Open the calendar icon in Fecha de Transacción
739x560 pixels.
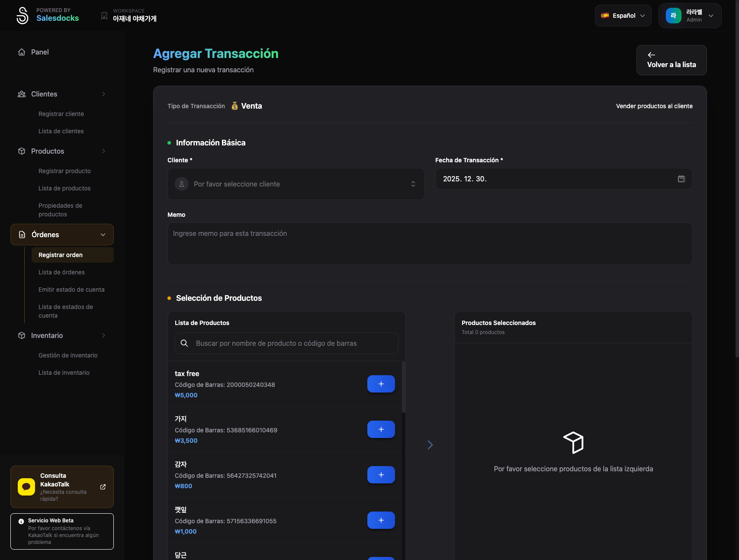[x=681, y=178]
